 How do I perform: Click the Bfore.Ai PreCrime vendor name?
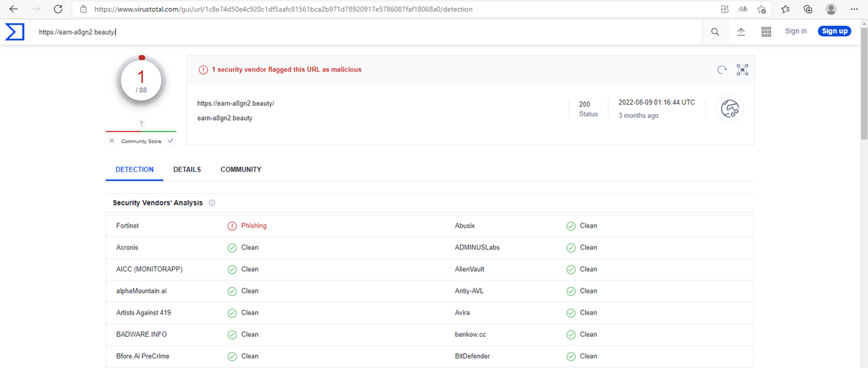click(x=142, y=356)
